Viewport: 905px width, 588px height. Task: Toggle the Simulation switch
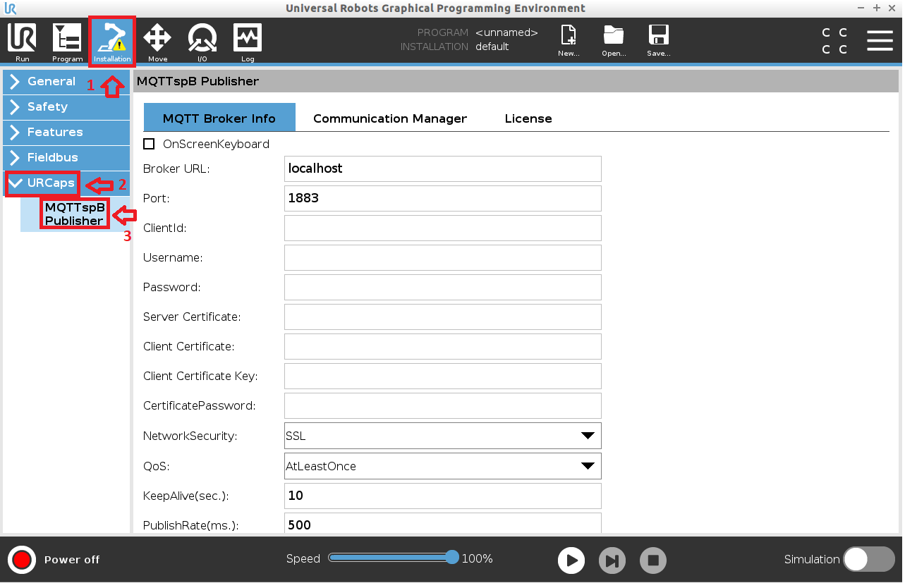[869, 559]
